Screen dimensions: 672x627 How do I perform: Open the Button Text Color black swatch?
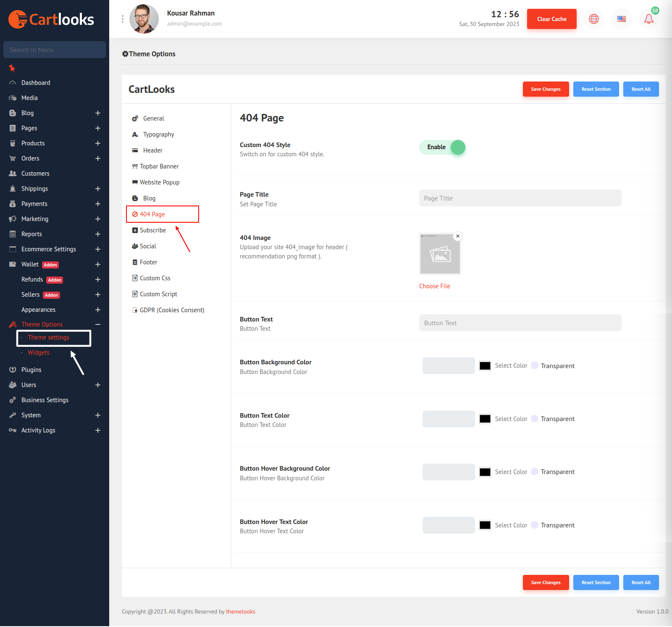485,419
